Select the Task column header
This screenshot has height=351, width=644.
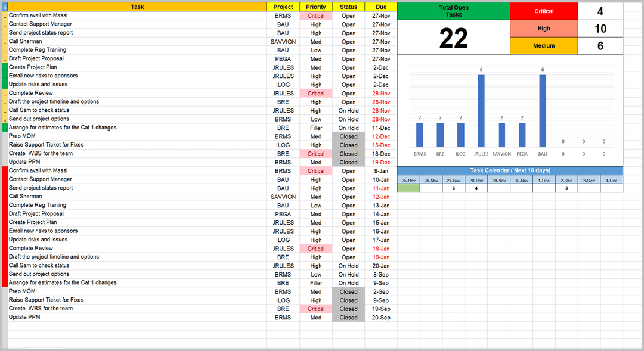point(137,7)
